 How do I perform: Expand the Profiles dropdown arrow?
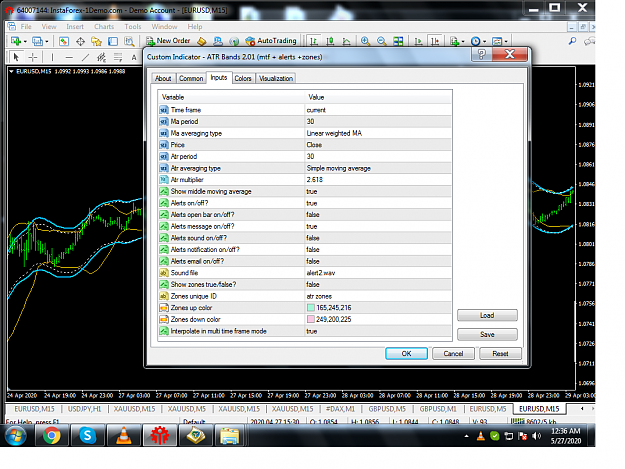pos(47,41)
